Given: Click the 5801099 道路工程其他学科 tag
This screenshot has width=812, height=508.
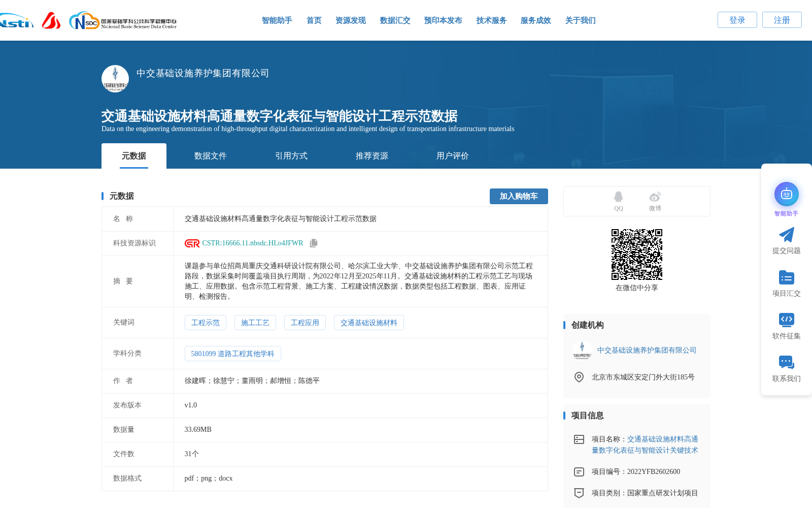Looking at the screenshot, I should pyautogui.click(x=233, y=354).
